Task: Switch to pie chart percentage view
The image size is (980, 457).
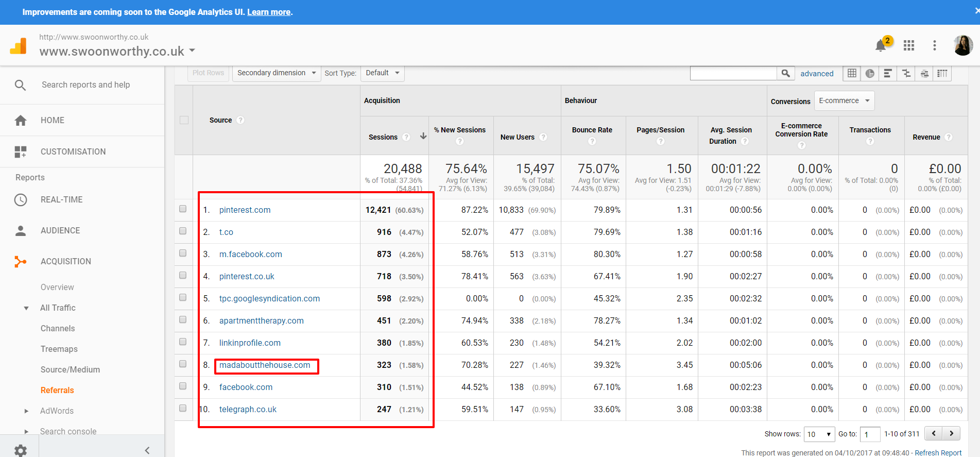Action: pos(870,74)
